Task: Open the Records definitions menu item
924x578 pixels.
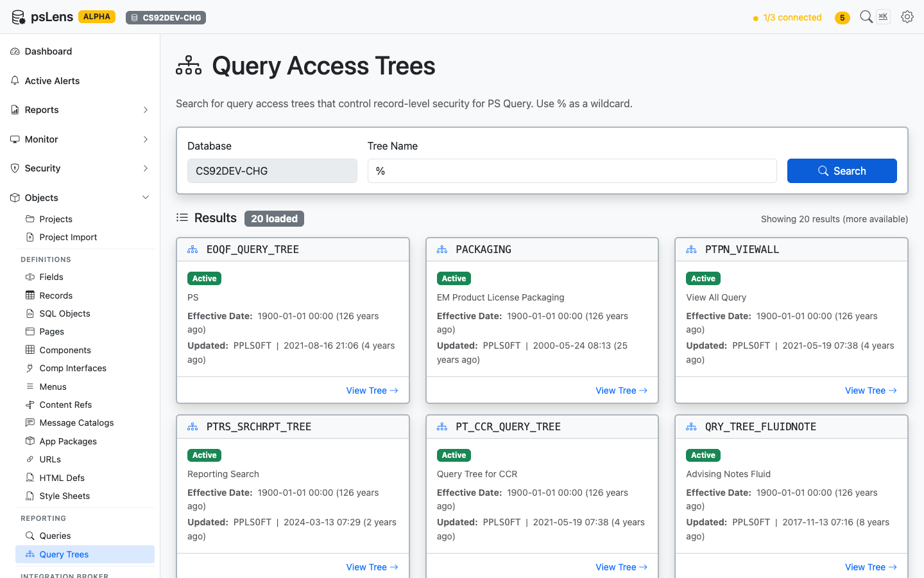Action: (85, 295)
